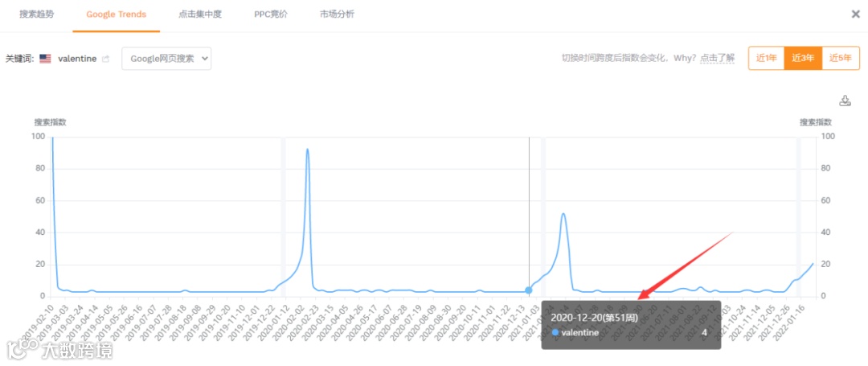Select the 近1年 time range
Screen dimensions: 868x366
(x=767, y=58)
